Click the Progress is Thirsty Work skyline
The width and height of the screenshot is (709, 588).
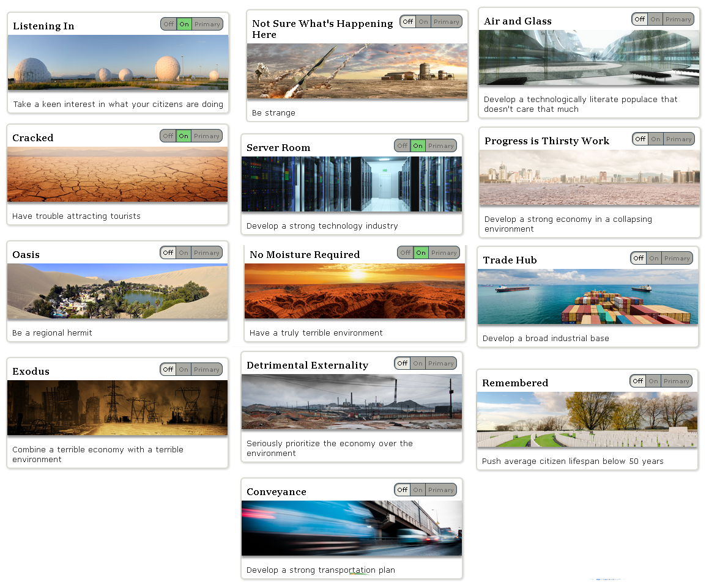(590, 177)
